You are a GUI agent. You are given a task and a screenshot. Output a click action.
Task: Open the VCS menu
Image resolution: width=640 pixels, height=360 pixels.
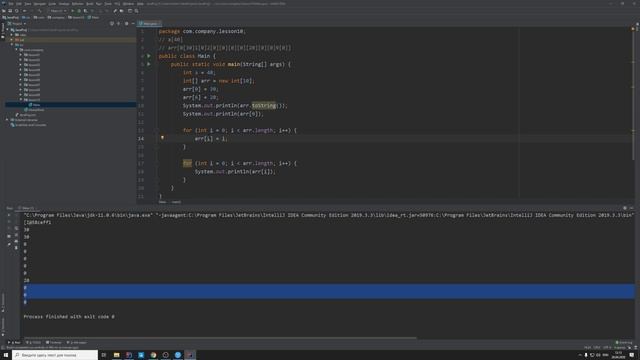(x=118, y=4)
